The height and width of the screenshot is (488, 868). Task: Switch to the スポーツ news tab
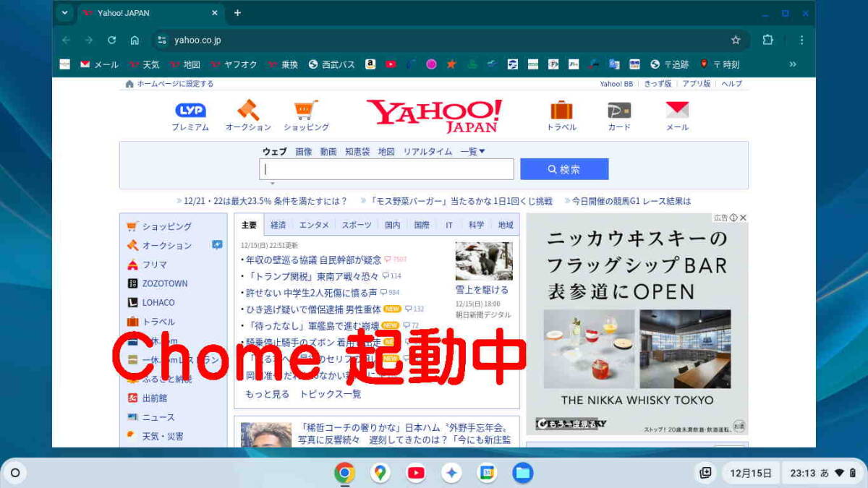click(x=357, y=225)
